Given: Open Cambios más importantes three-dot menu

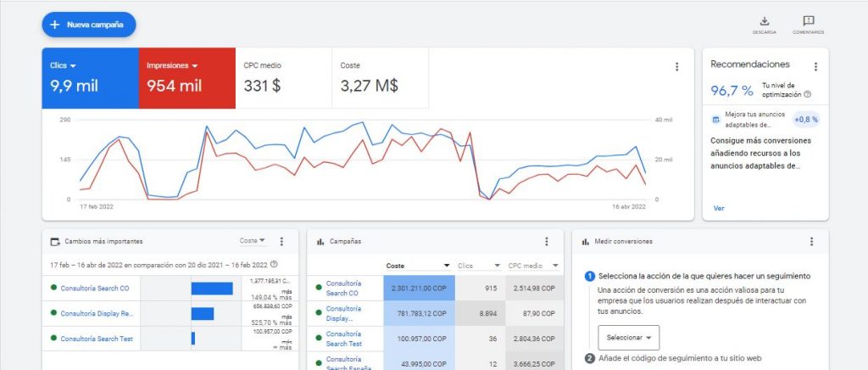Looking at the screenshot, I should [x=281, y=242].
